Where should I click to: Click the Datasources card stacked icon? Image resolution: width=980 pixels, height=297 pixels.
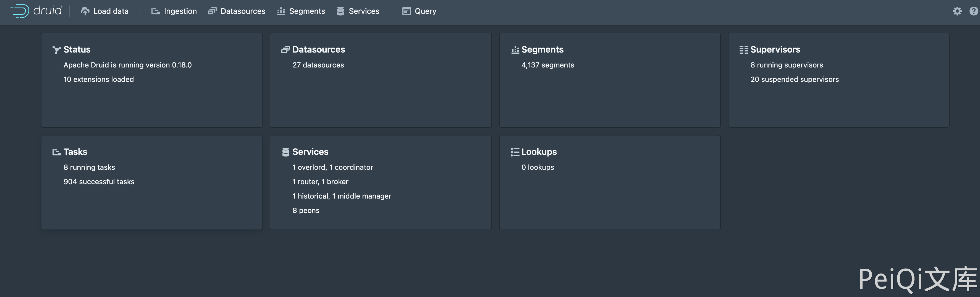tap(285, 50)
